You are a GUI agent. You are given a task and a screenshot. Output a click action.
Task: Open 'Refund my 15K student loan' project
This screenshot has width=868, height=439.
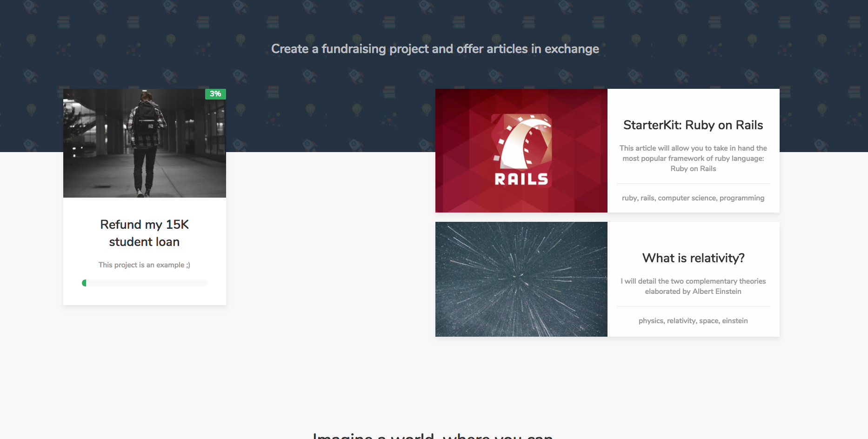pos(145,233)
